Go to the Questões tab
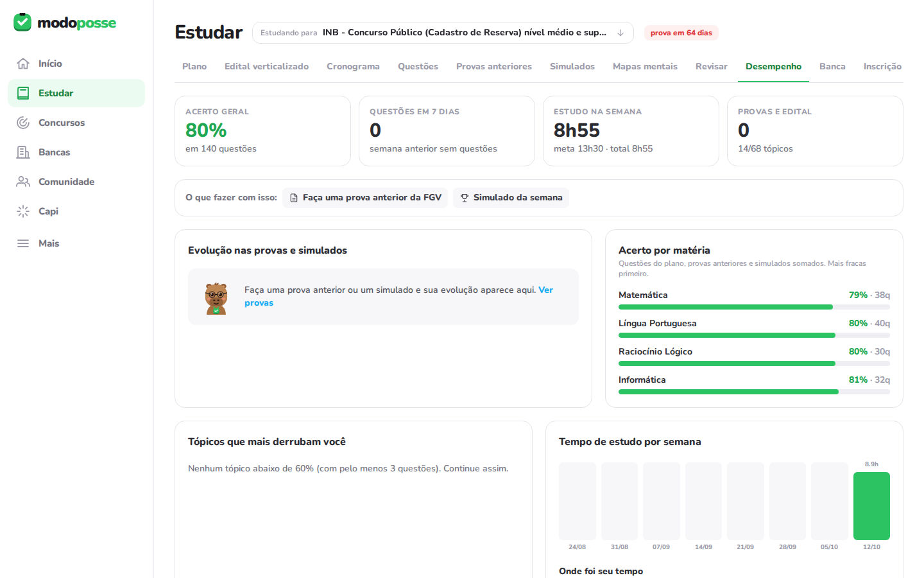Screen dimensions: 924x578 click(418, 66)
